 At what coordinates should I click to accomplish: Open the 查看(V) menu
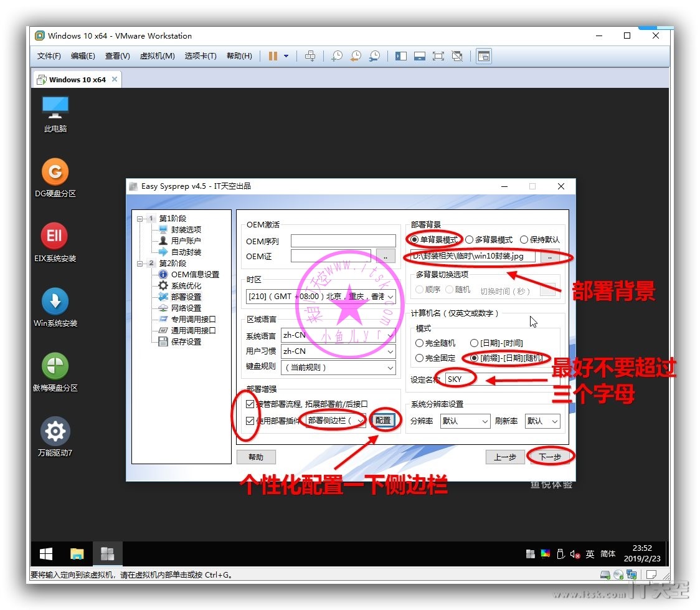point(118,56)
